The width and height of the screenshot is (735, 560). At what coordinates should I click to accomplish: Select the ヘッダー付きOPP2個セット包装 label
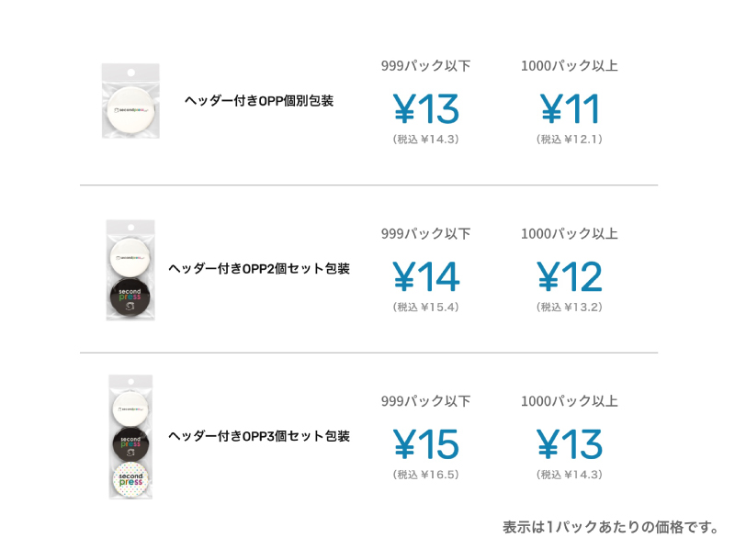pyautogui.click(x=259, y=269)
